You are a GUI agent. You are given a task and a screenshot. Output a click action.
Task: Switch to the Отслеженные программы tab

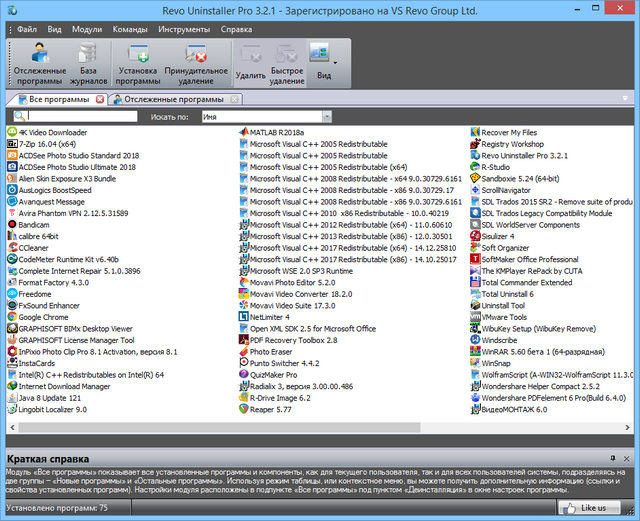[x=173, y=99]
